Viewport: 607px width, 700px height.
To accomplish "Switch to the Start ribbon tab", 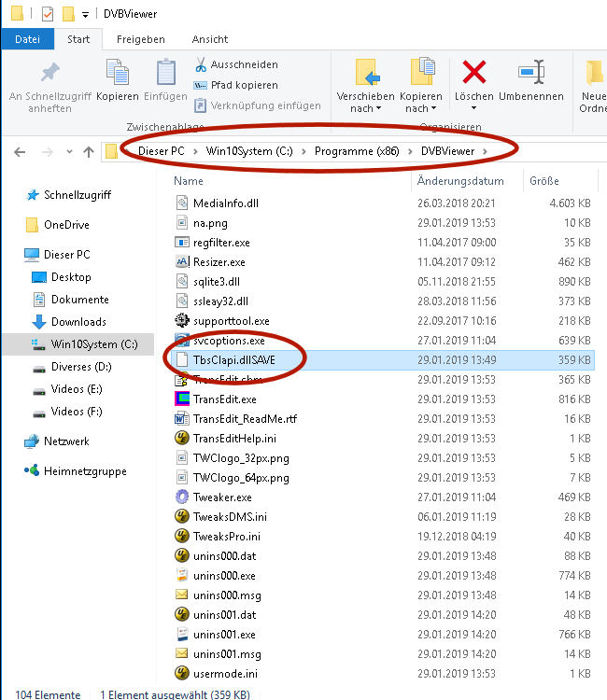I will (78, 39).
